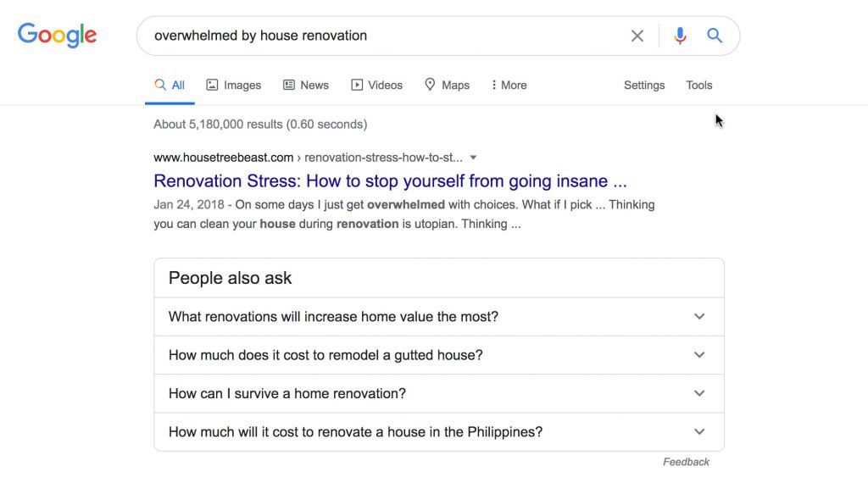Go to the Maps tab
Viewport: 868px width, 483px height.
[x=447, y=85]
